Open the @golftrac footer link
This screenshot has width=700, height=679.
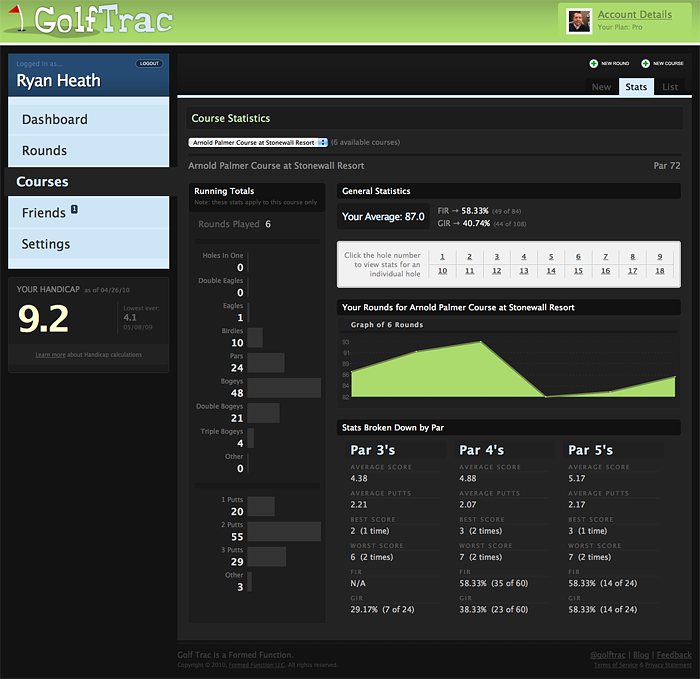point(608,655)
